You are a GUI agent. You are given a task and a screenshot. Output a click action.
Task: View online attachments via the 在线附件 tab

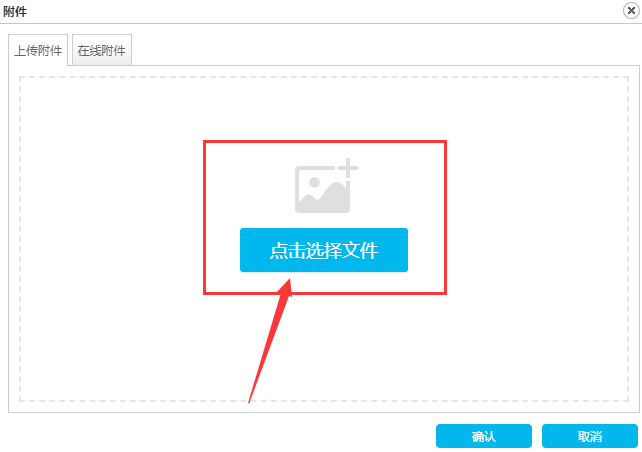(102, 50)
